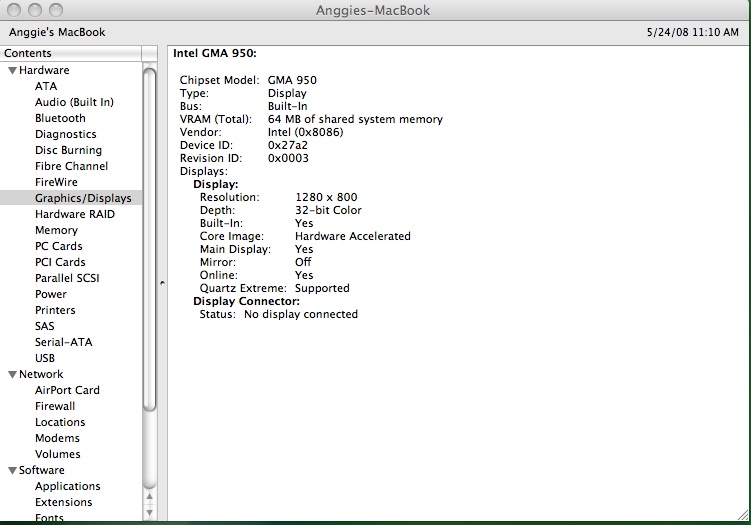Collapse the Network category triangle
This screenshot has height=525, width=751.
[x=12, y=375]
